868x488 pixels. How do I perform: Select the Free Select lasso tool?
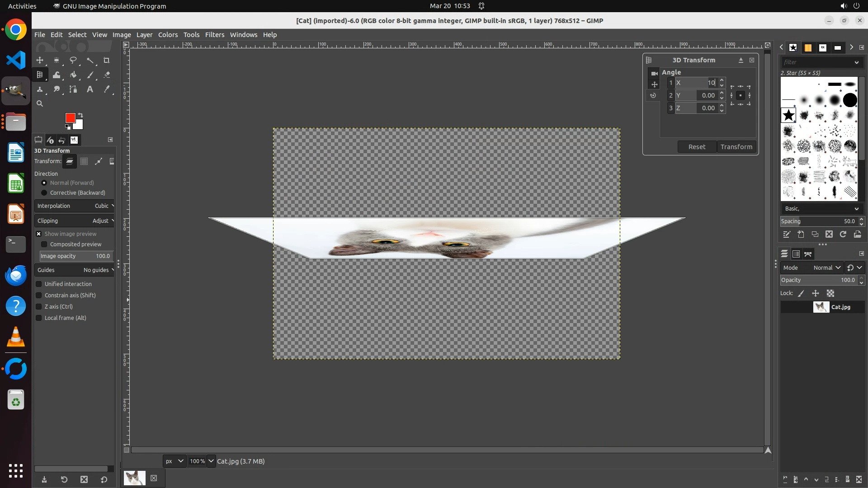coord(73,61)
